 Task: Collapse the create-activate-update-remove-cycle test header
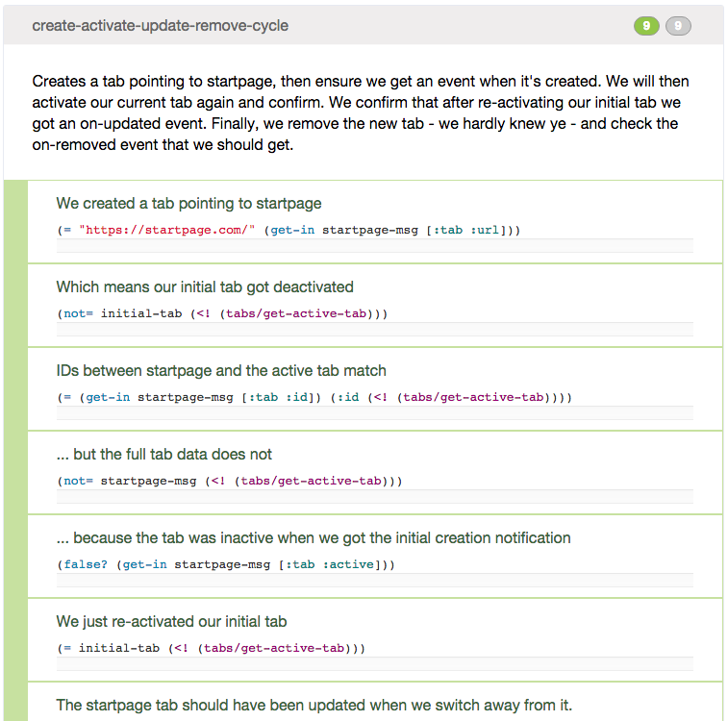[161, 26]
